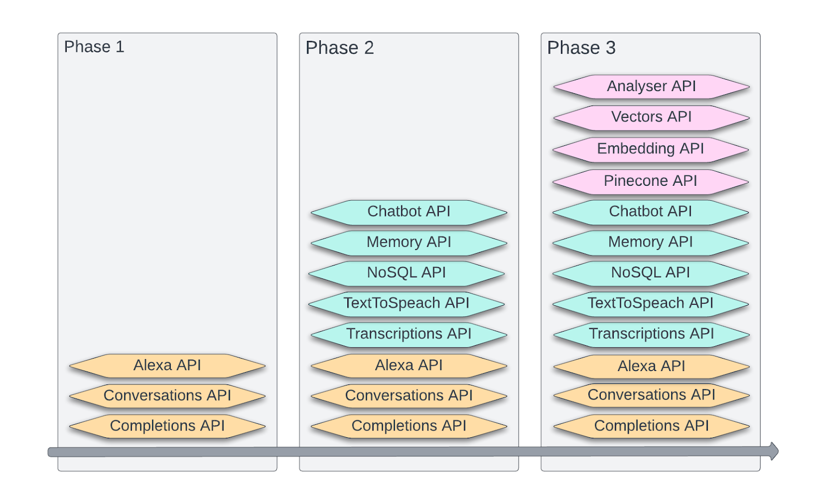Click the Phase 1 title label
Image resolution: width=828 pixels, height=504 pixels.
tap(94, 47)
